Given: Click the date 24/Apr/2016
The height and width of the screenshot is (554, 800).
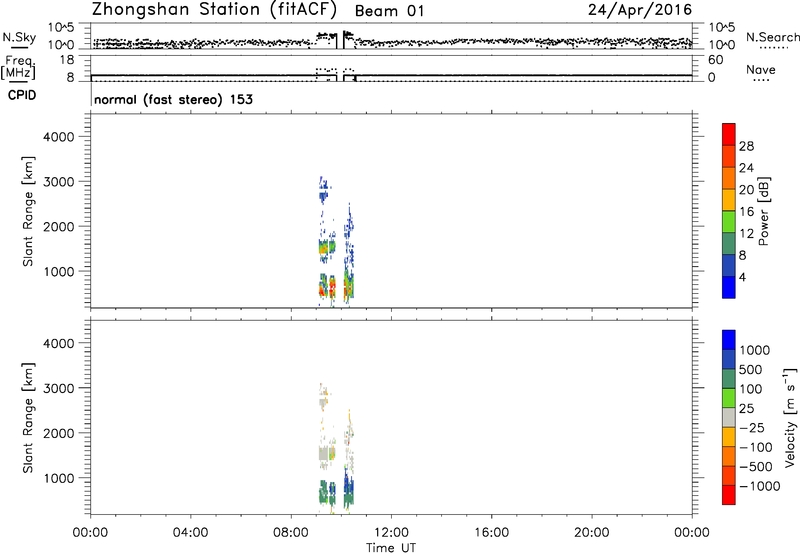Looking at the screenshot, I should coord(640,10).
